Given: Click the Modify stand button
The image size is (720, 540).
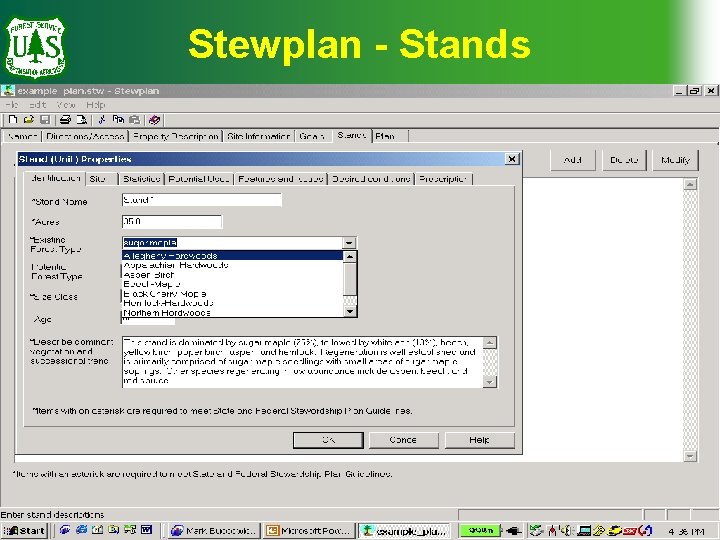Looking at the screenshot, I should (x=675, y=160).
